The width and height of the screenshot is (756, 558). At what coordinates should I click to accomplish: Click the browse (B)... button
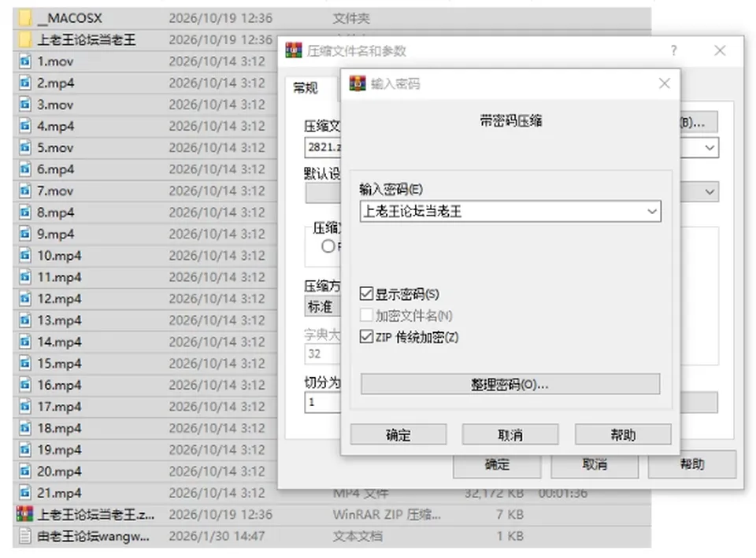[699, 122]
